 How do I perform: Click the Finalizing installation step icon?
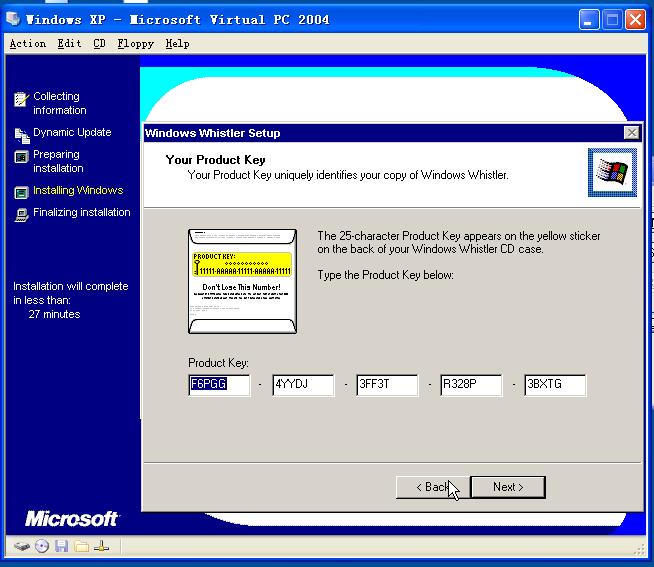coord(22,215)
